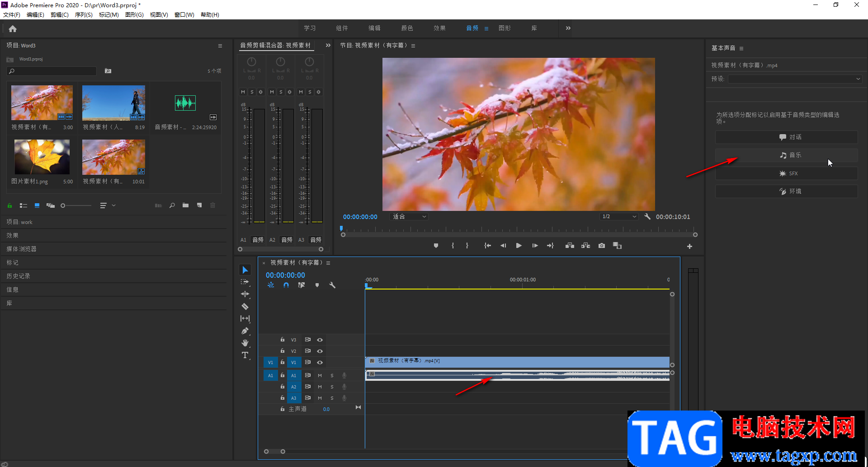The width and height of the screenshot is (868, 467).
Task: Click the timeline add marker icon
Action: click(x=317, y=285)
